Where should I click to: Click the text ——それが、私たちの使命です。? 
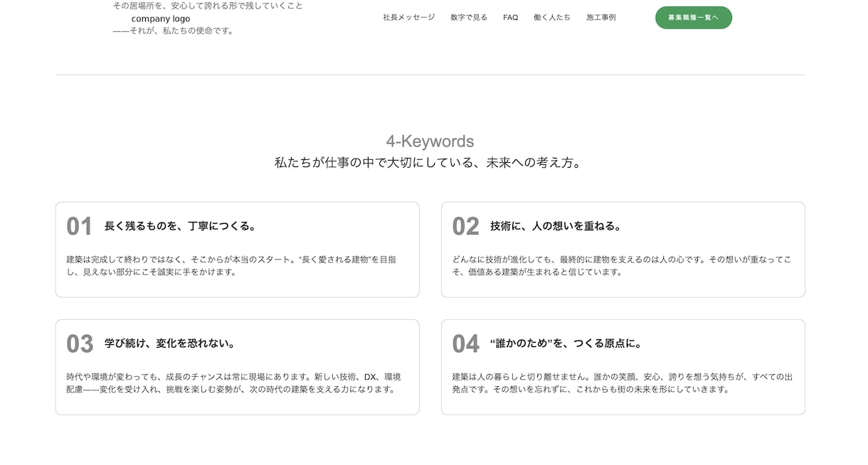coord(174,31)
